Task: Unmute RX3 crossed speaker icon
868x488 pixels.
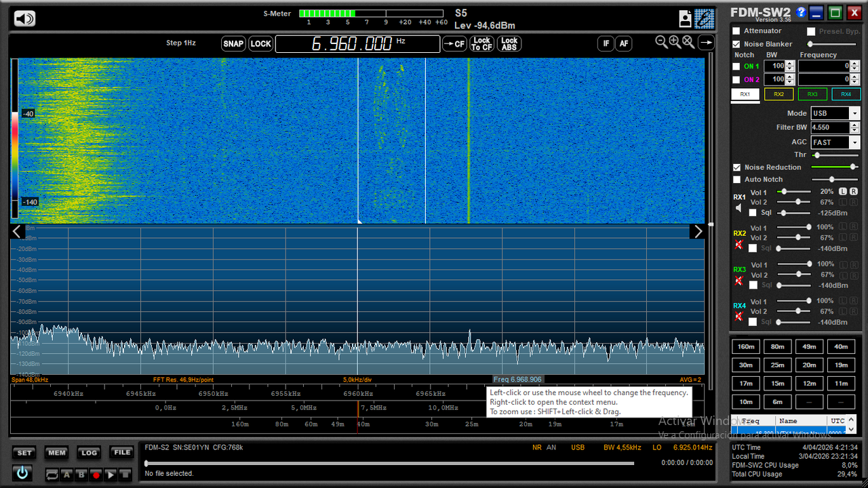Action: 739,280
